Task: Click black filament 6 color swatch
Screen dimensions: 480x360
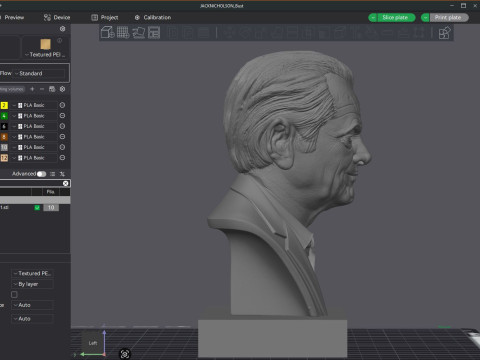Action: [4, 126]
